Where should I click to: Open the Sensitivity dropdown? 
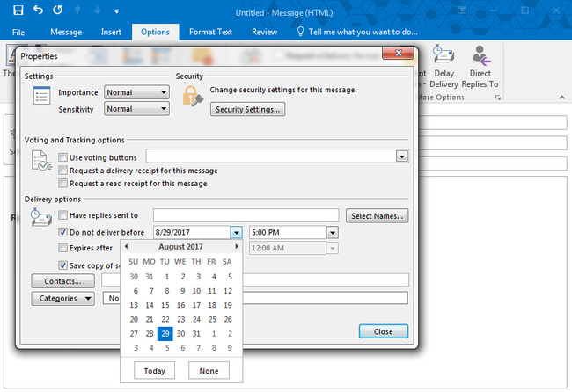[x=136, y=109]
